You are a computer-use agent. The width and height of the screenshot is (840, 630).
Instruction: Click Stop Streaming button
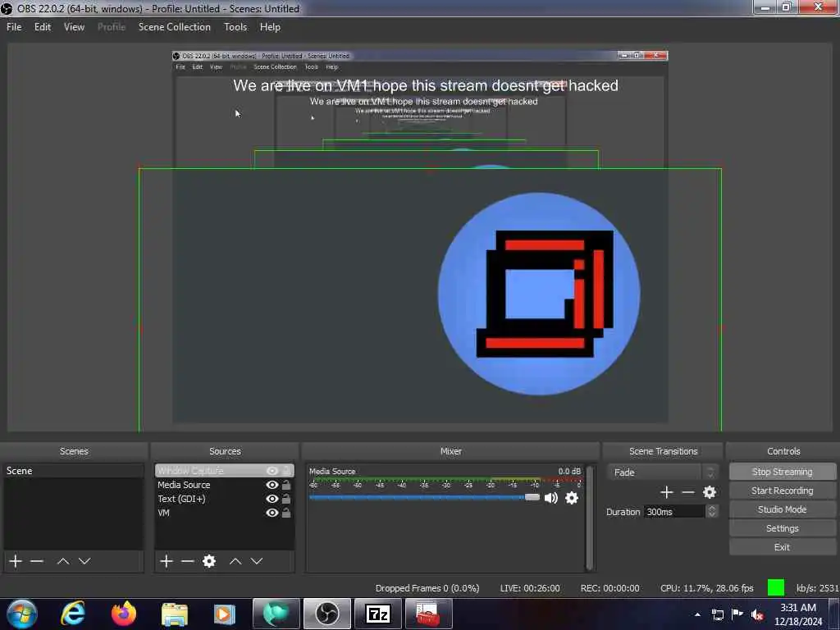[x=782, y=472]
